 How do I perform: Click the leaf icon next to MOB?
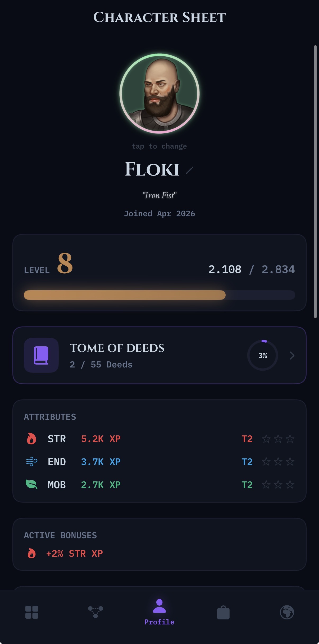[31, 485]
